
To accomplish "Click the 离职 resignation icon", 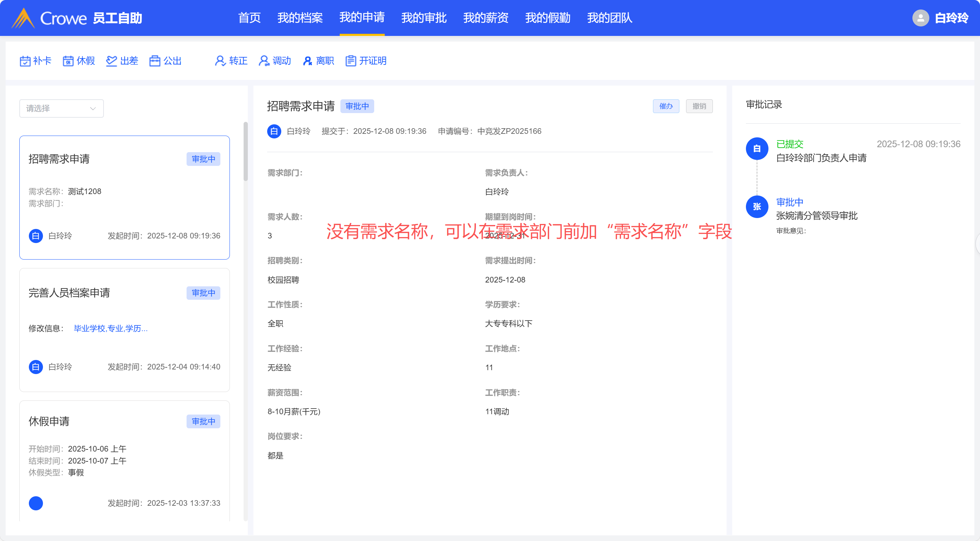I will (x=307, y=61).
